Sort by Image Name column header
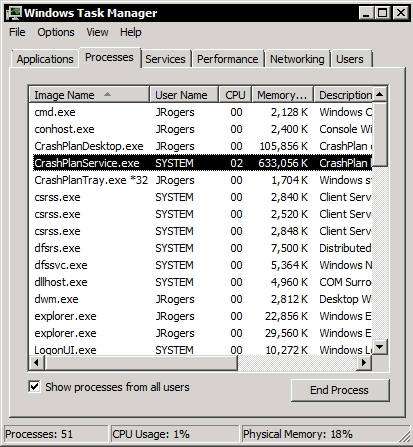Viewport: 413px width, 447px height. (x=89, y=95)
